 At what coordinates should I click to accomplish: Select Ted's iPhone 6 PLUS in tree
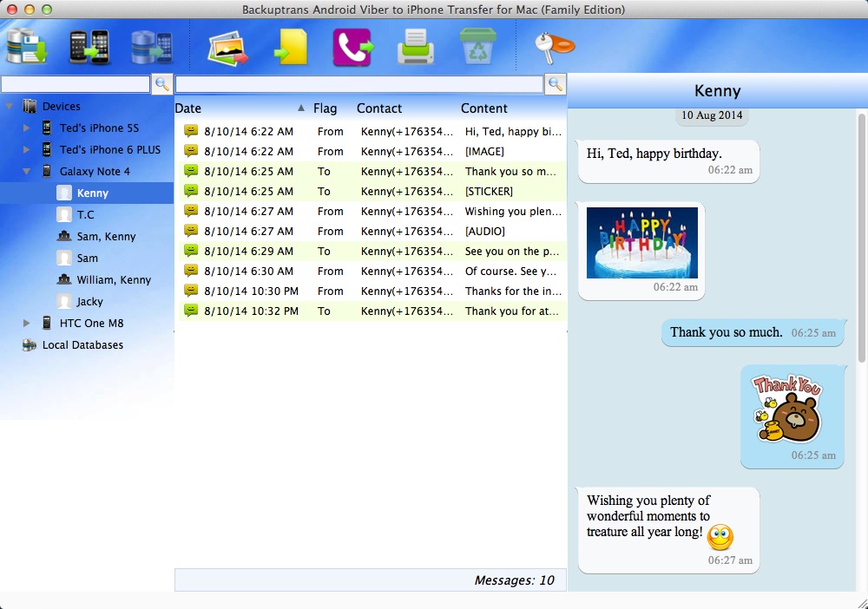[110, 149]
